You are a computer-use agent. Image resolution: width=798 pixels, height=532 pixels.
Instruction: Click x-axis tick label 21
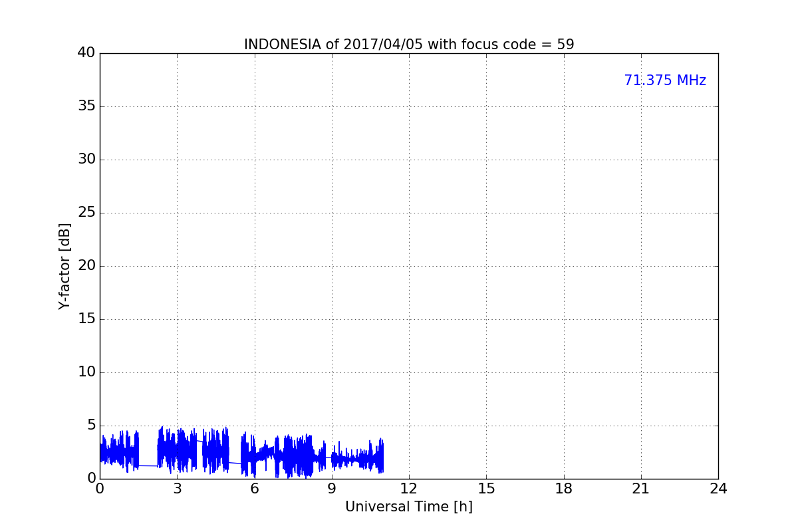coord(641,489)
